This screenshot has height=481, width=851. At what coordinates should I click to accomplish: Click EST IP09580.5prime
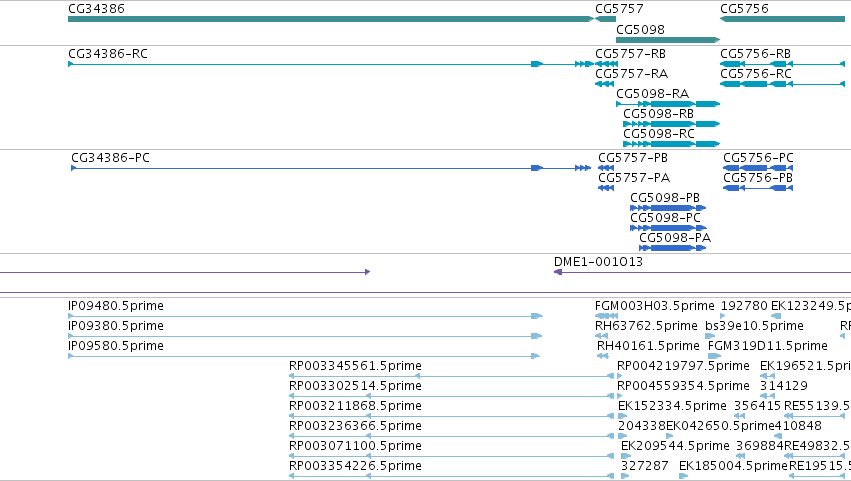[x=116, y=346]
